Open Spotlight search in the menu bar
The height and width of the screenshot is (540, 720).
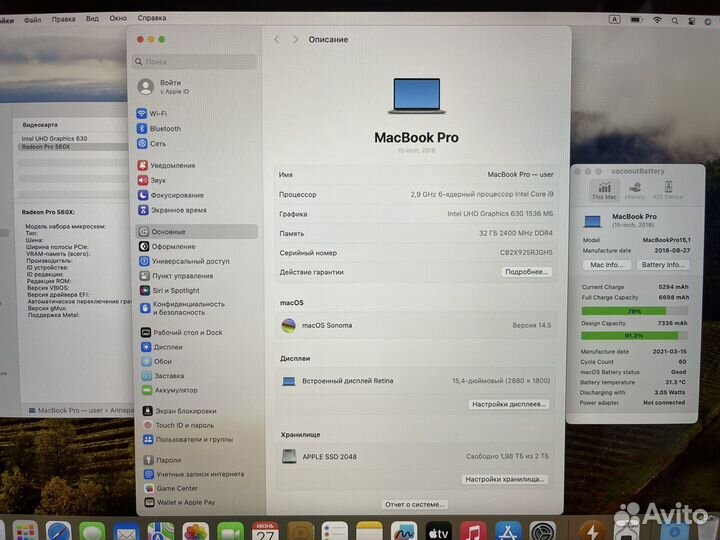pyautogui.click(x=675, y=21)
